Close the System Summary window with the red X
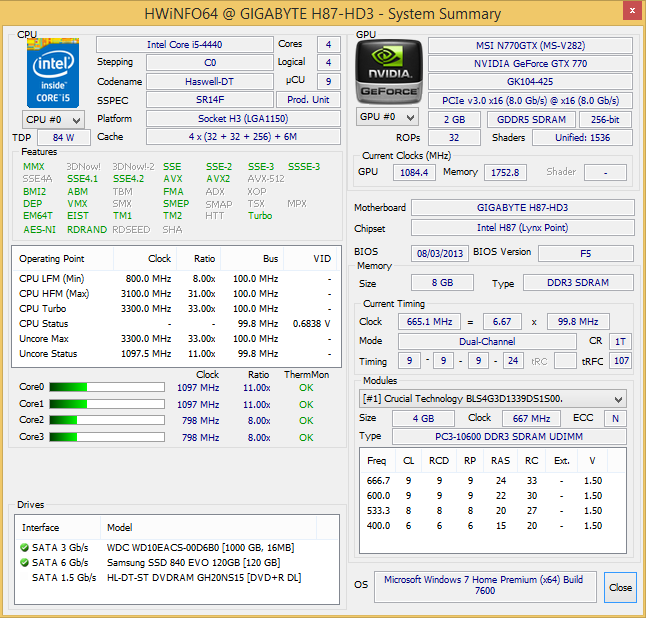This screenshot has height=618, width=646. coord(632,11)
